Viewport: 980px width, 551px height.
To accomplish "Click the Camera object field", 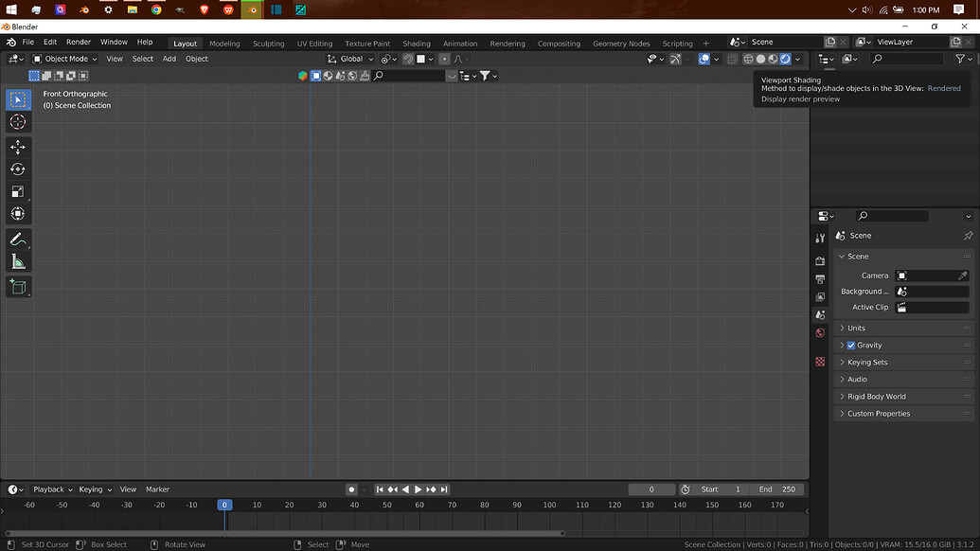I will (932, 275).
